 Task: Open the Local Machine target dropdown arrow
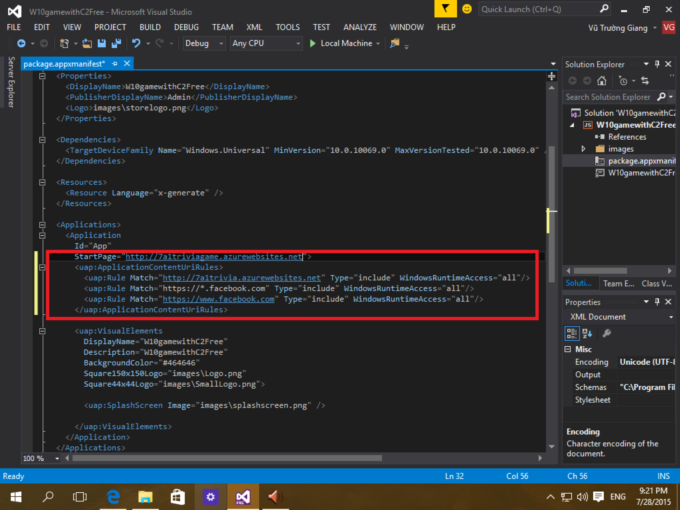[x=378, y=43]
